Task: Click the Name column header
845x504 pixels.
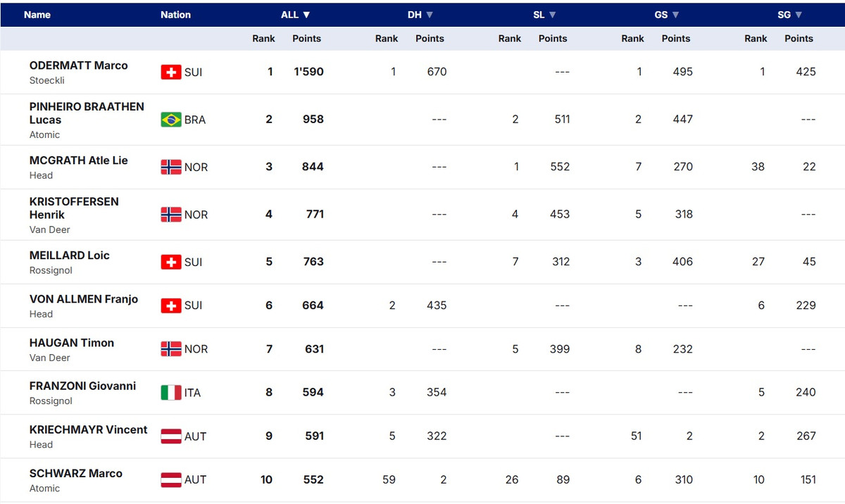Action: [37, 15]
